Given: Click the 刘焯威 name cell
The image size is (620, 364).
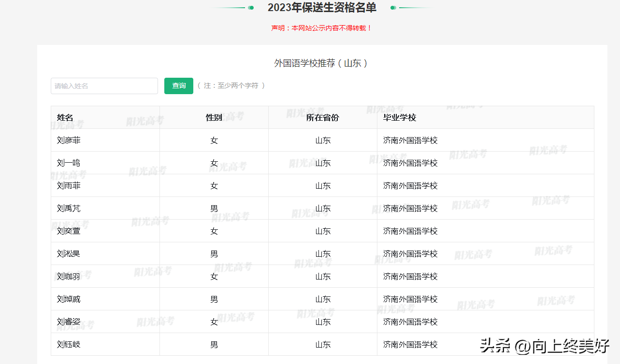Looking at the screenshot, I should click(x=69, y=299).
